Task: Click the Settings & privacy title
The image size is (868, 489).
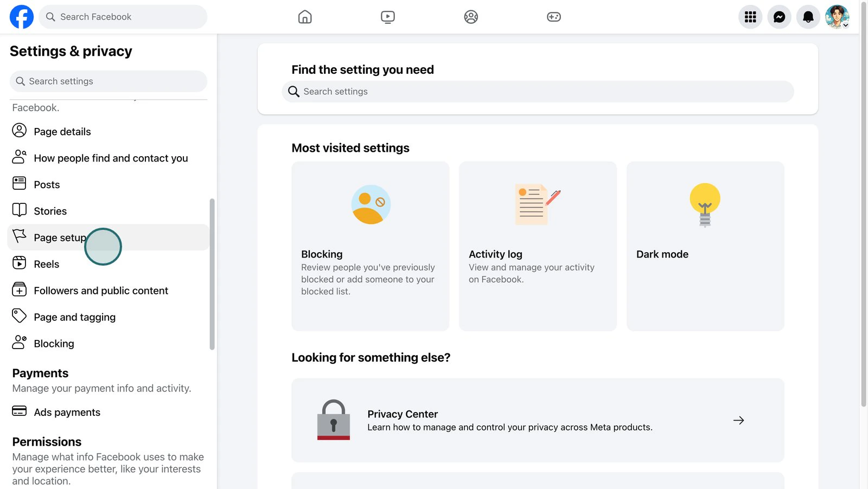Action: (71, 51)
